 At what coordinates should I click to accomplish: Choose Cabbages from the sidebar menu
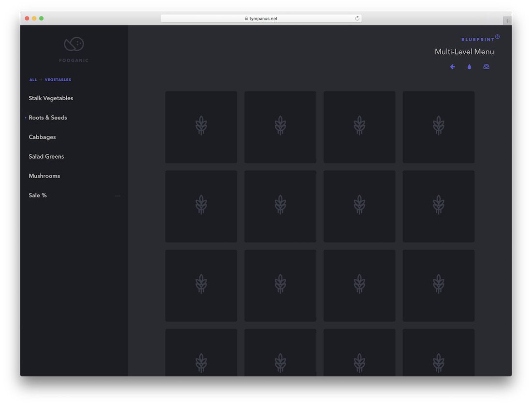point(42,137)
